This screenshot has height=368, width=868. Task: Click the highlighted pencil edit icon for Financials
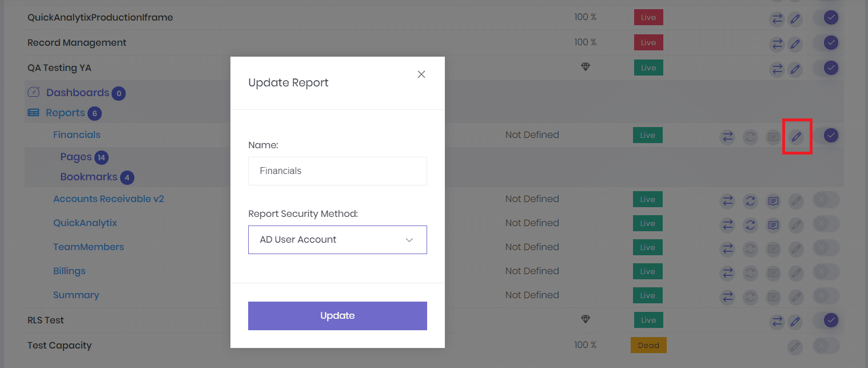click(x=797, y=136)
